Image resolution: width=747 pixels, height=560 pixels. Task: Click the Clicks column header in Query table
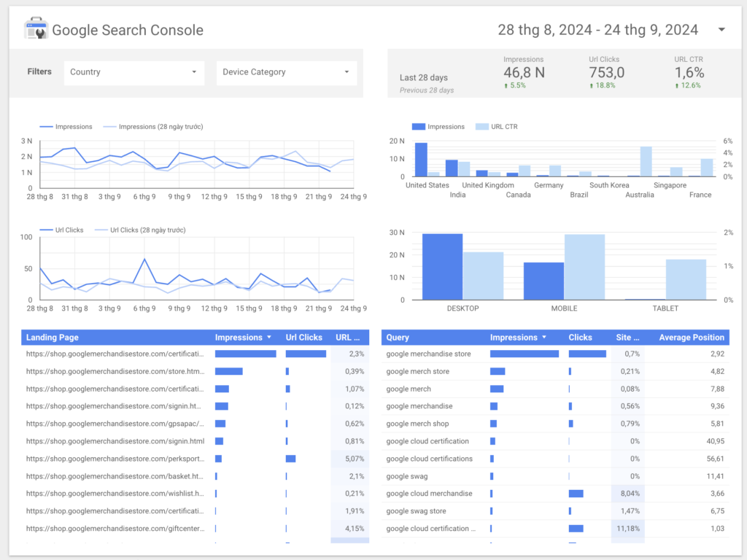(580, 337)
